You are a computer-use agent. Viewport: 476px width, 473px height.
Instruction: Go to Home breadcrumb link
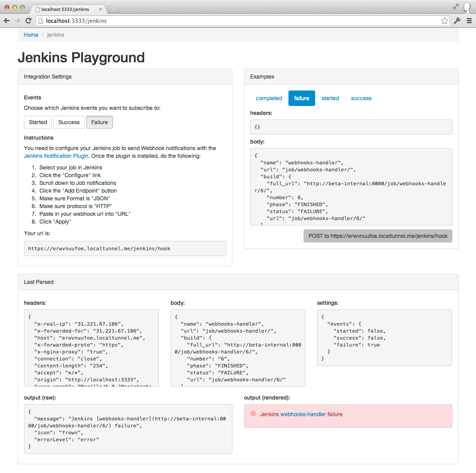(x=31, y=35)
